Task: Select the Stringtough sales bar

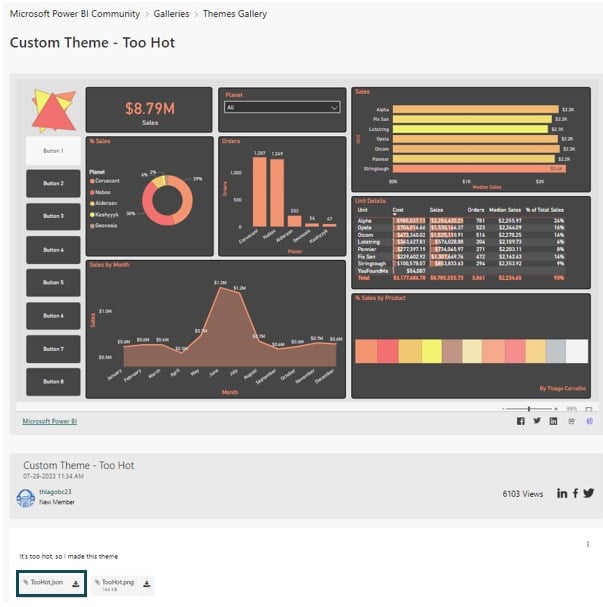Action: 479,169
